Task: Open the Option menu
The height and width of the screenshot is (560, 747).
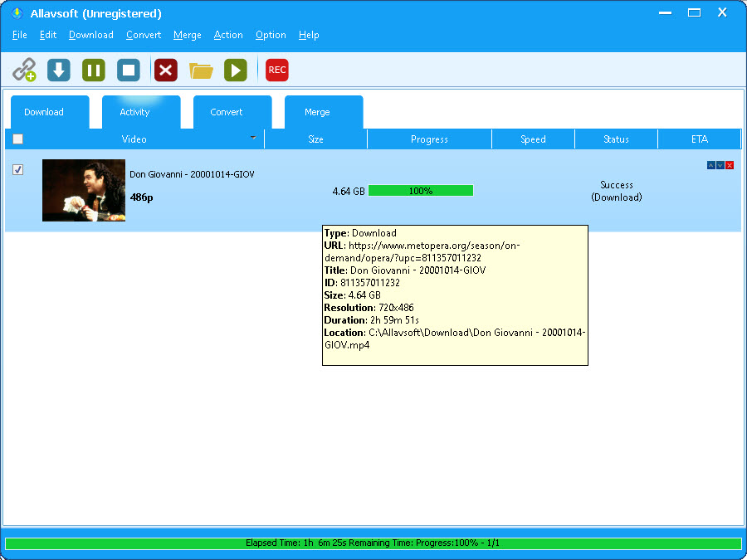Action: point(271,35)
